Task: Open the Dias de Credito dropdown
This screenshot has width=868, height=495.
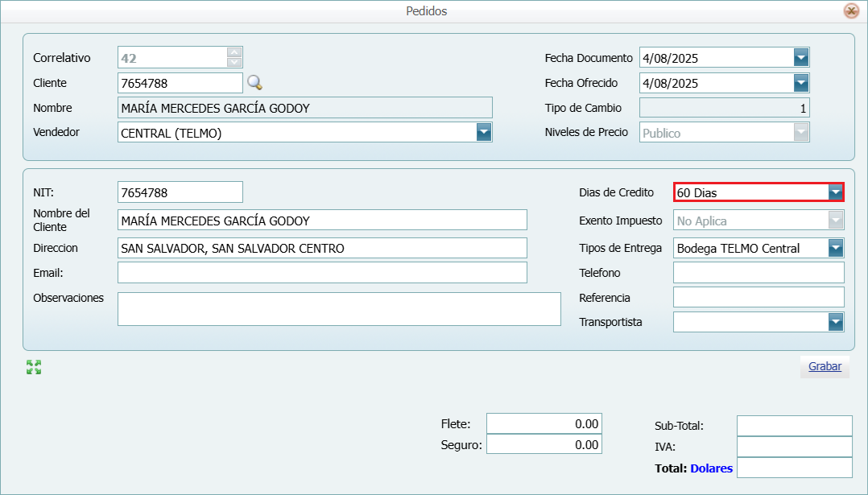Action: tap(836, 192)
